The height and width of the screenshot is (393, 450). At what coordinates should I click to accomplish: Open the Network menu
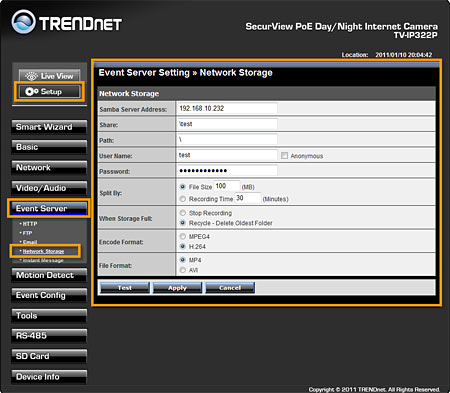pyautogui.click(x=49, y=168)
